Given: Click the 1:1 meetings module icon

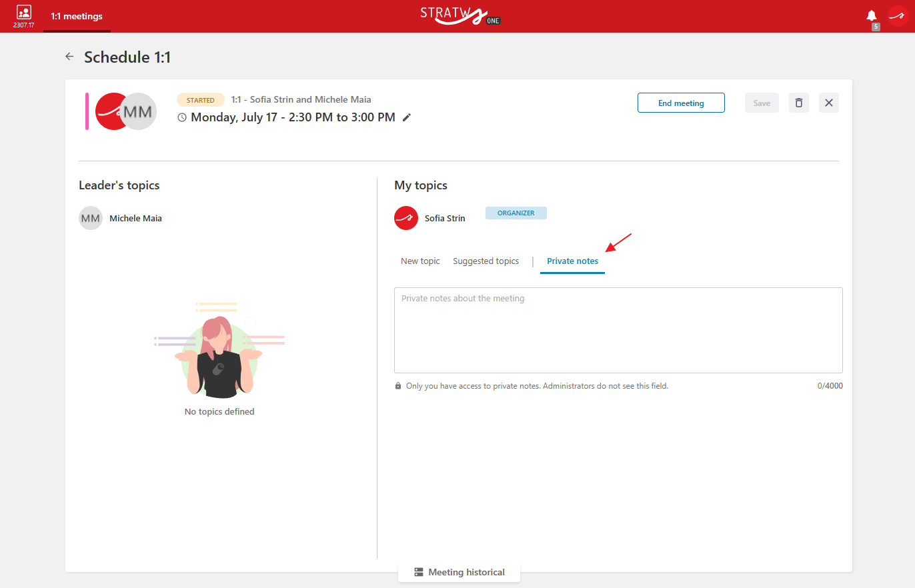Looking at the screenshot, I should pos(24,12).
